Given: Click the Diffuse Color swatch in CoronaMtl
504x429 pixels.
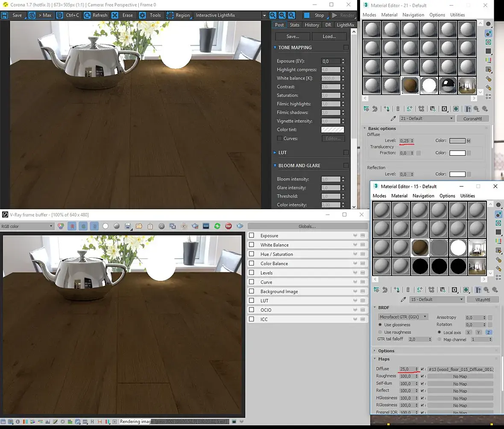Looking at the screenshot, I should point(457,141).
